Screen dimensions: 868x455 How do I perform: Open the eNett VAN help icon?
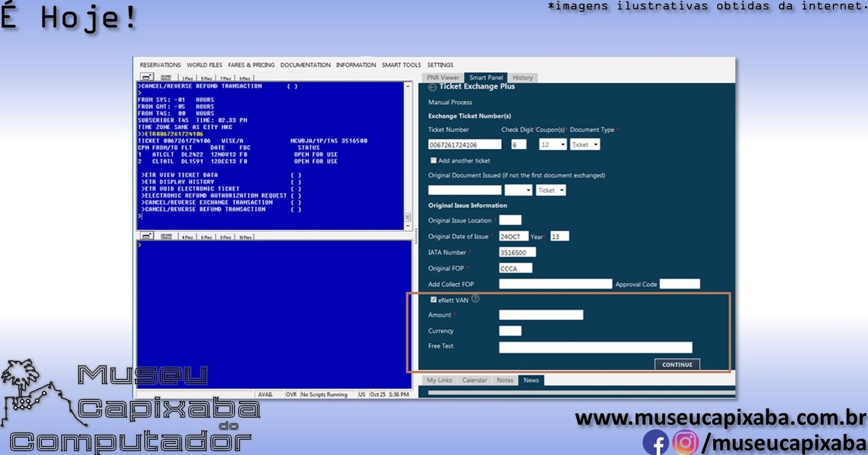[x=475, y=299]
